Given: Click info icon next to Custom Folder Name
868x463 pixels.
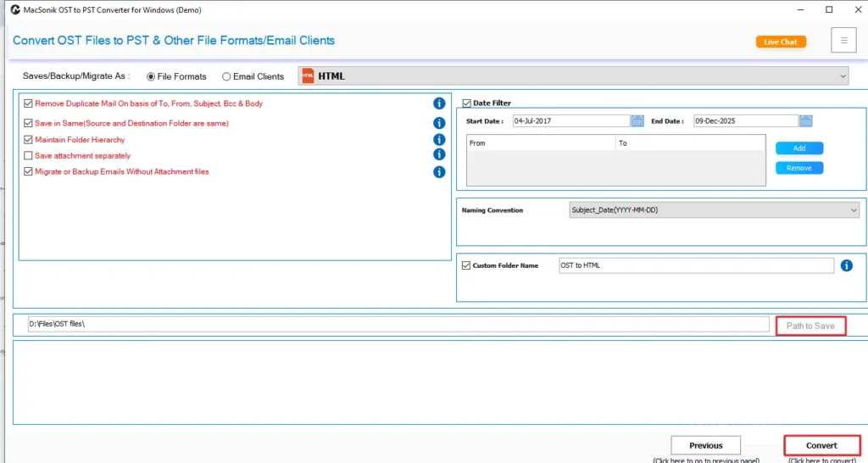Looking at the screenshot, I should [x=846, y=265].
